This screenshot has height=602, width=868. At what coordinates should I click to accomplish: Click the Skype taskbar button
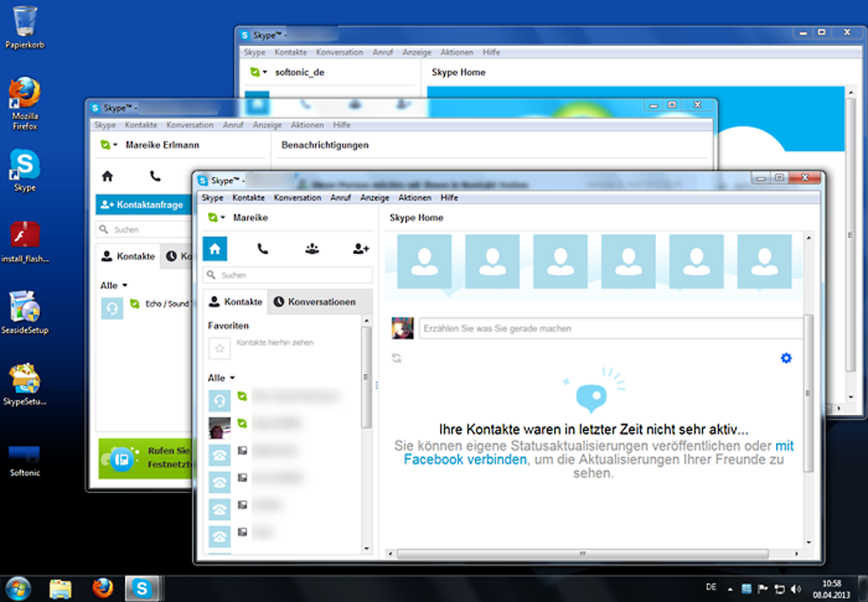coord(141,588)
